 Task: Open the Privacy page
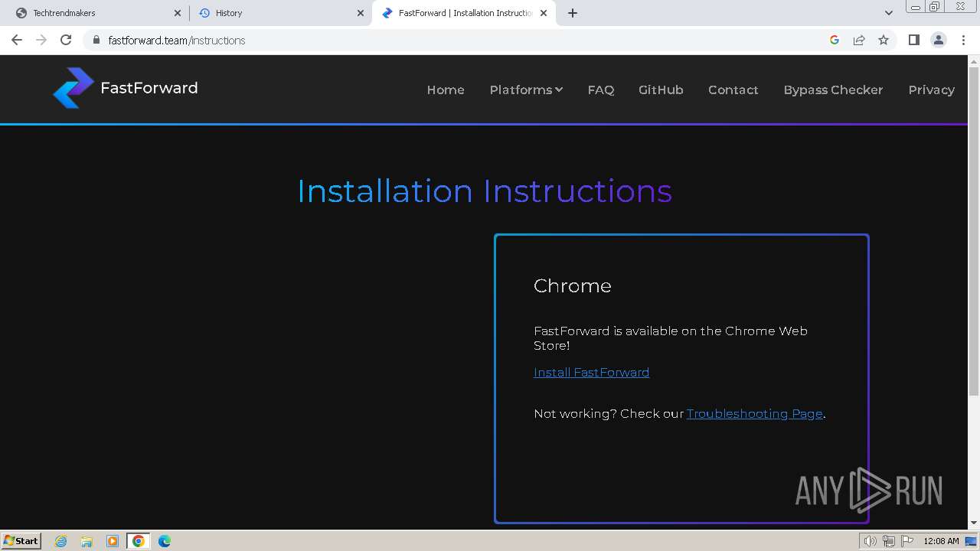(x=931, y=90)
